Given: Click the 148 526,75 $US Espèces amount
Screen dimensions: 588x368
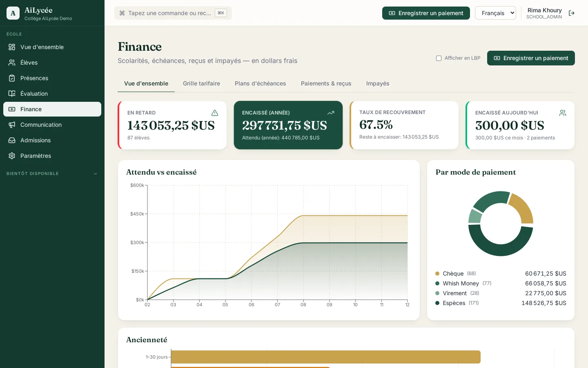Looking at the screenshot, I should (x=544, y=303).
